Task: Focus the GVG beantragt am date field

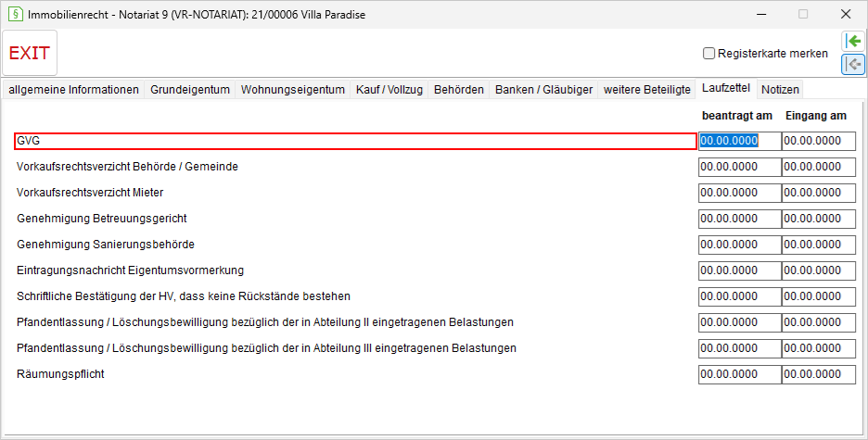Action: (740, 141)
